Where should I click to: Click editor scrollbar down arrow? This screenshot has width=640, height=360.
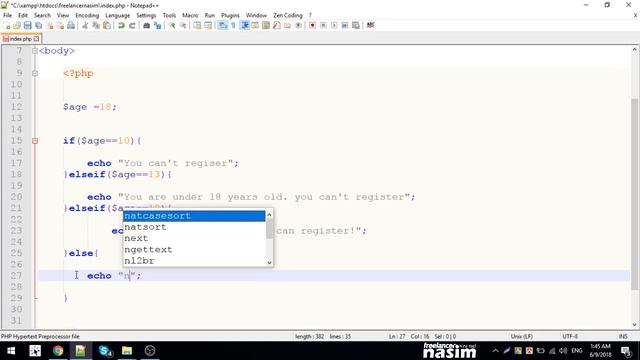pyautogui.click(x=634, y=324)
